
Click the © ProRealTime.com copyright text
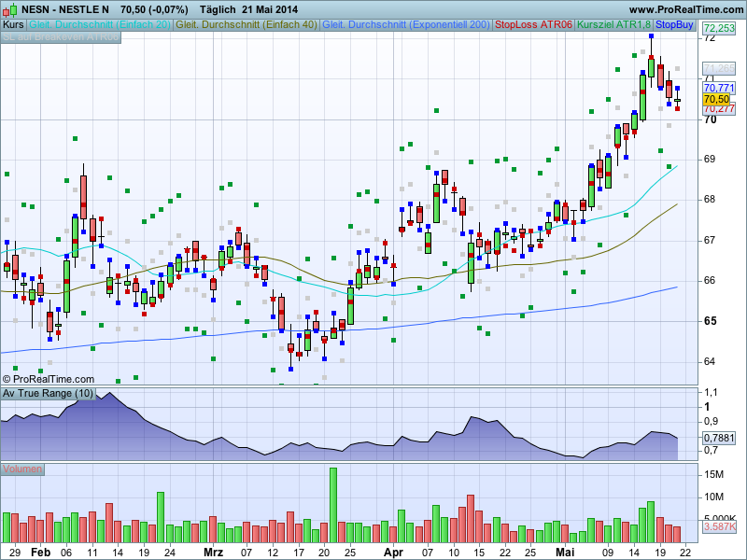pyautogui.click(x=49, y=379)
